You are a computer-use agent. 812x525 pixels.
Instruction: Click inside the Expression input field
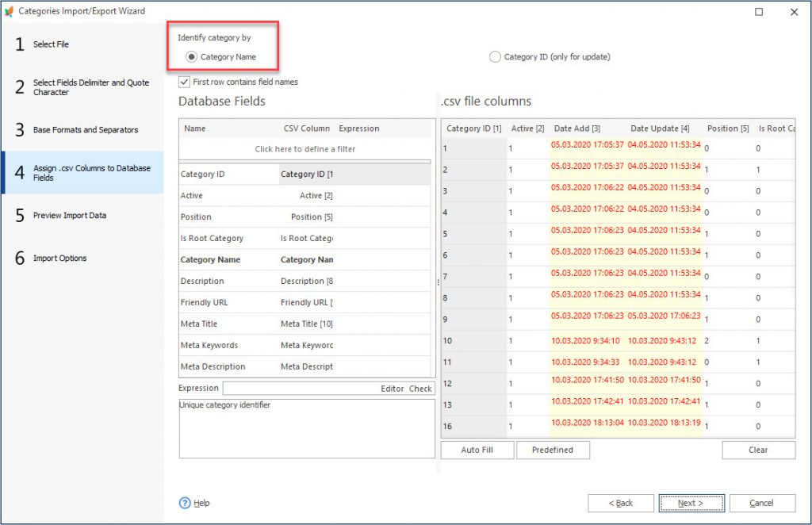[x=301, y=388]
